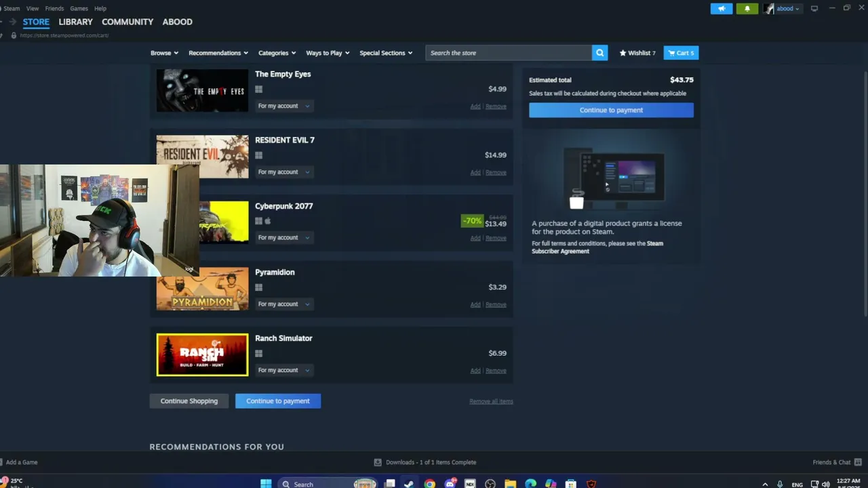Open the Ways to Play dropdown
The image size is (868, 488).
[328, 53]
